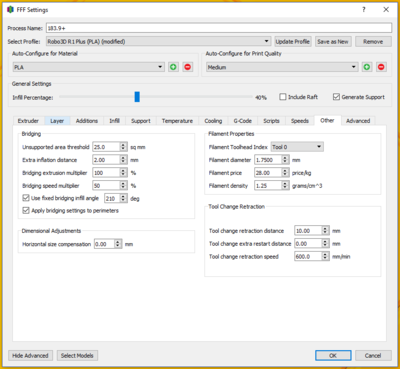Remove the Medium print quality preset (red minus)

pos(381,67)
